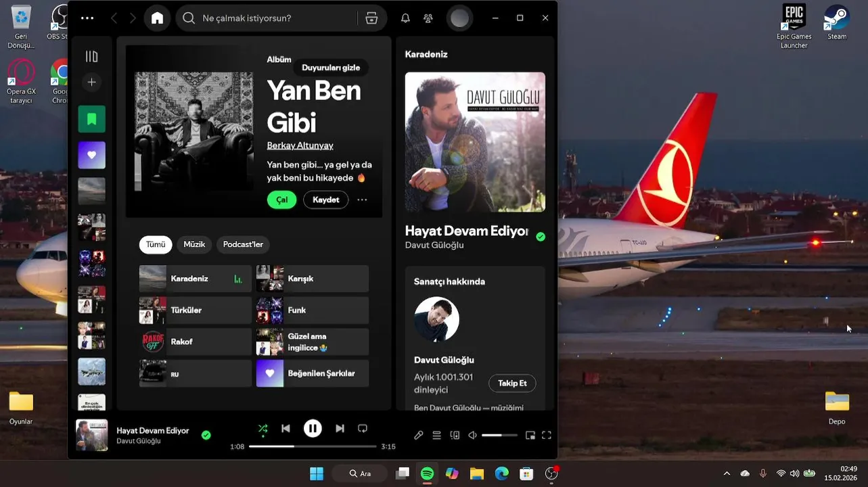Open Beğenilen Şarkılar tile
868x487 pixels.
click(313, 373)
